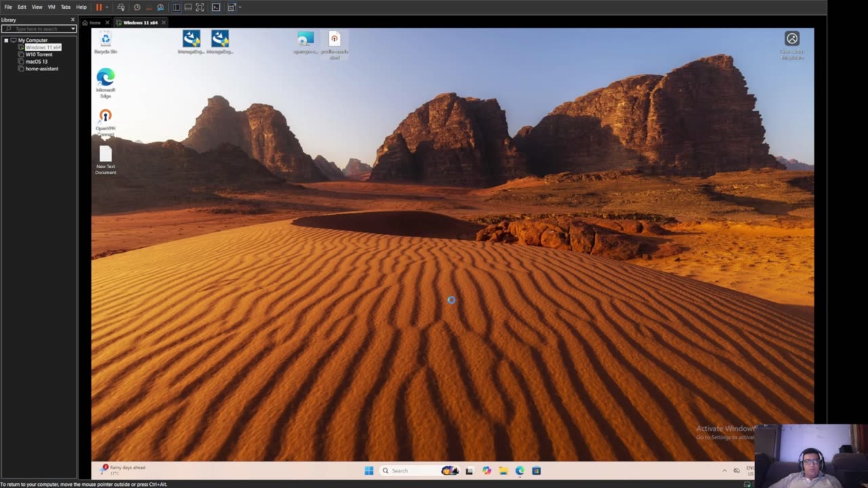
Task: Revert the virtual machine to its snapshot
Action: [x=149, y=7]
